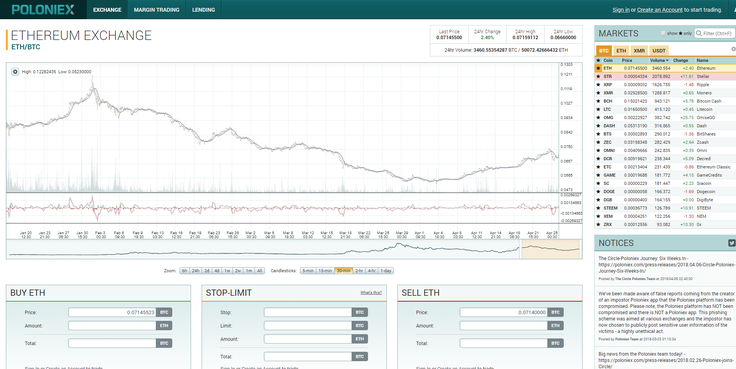
Task: Set candlesticks to 4-hr
Action: tap(372, 271)
